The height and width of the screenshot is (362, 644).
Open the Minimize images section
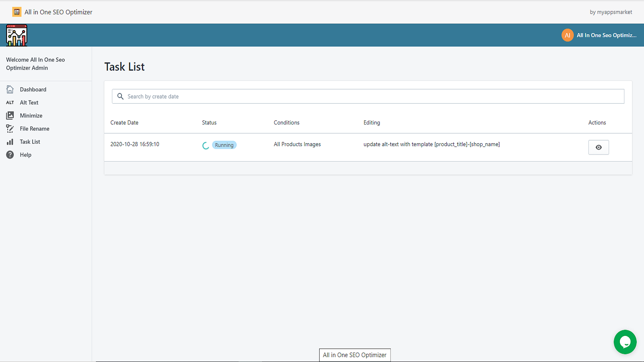click(31, 115)
